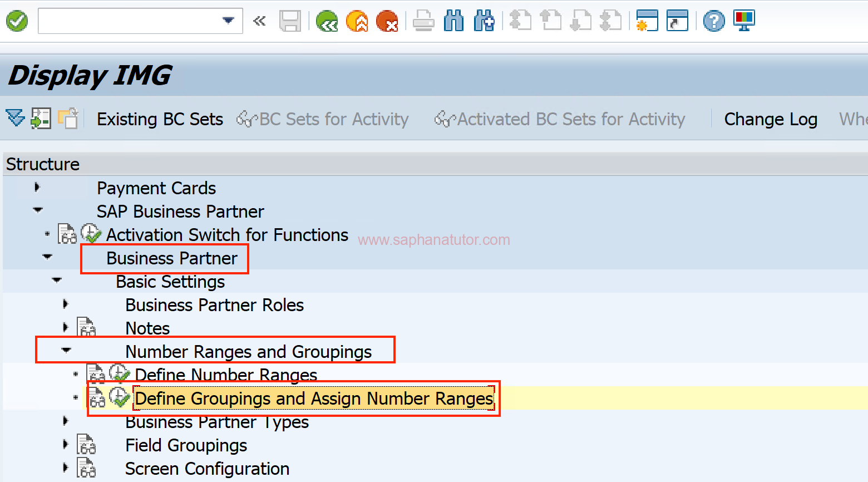This screenshot has height=482, width=868.
Task: Select Field Groupings tree entry
Action: pos(186,445)
